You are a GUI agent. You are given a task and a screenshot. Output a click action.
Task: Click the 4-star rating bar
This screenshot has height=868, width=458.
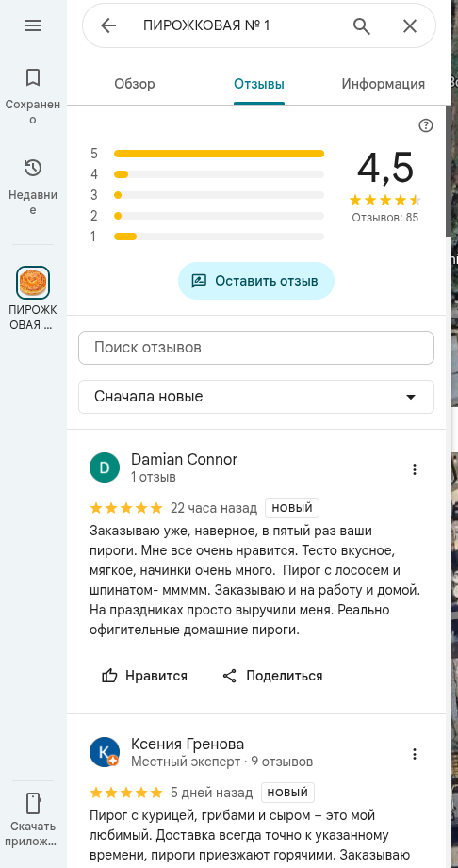tap(219, 174)
